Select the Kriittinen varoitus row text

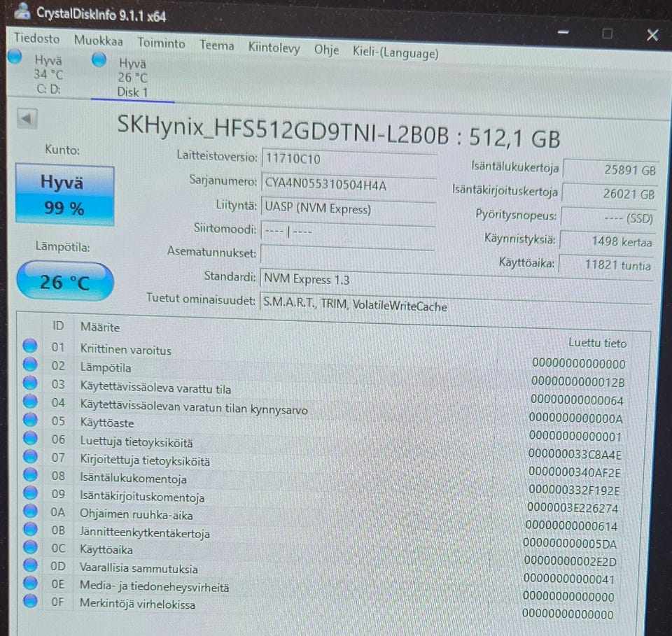[125, 350]
